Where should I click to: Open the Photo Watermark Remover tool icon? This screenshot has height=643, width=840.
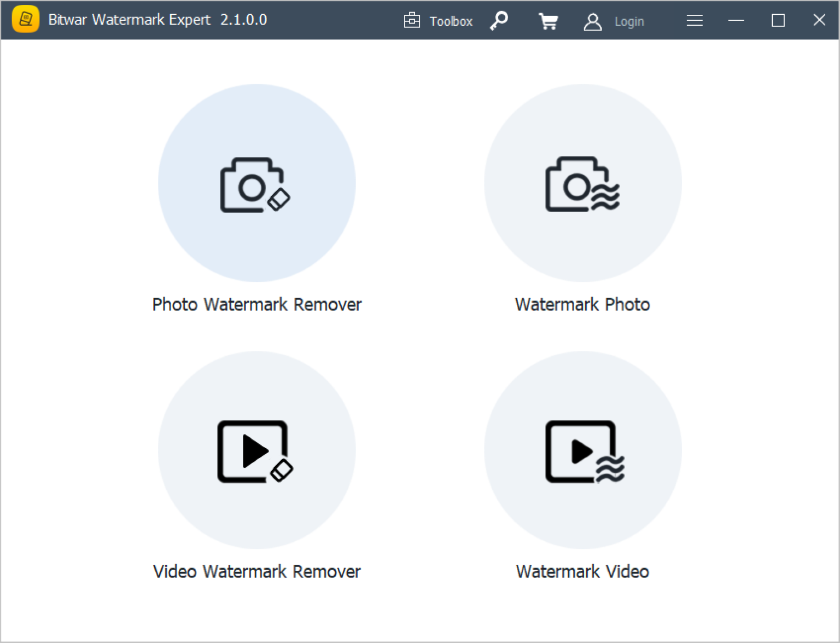coord(256,183)
